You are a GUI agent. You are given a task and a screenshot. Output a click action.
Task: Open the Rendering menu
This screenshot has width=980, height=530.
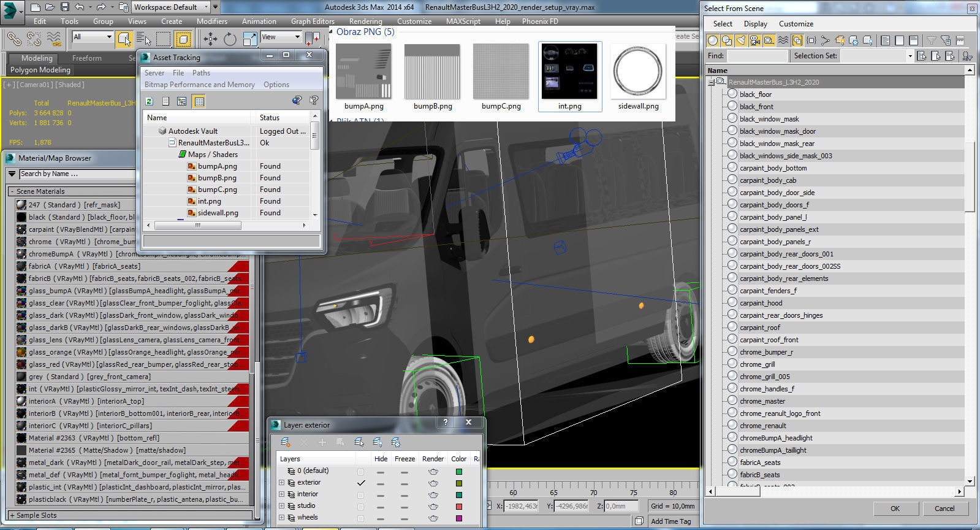click(365, 21)
